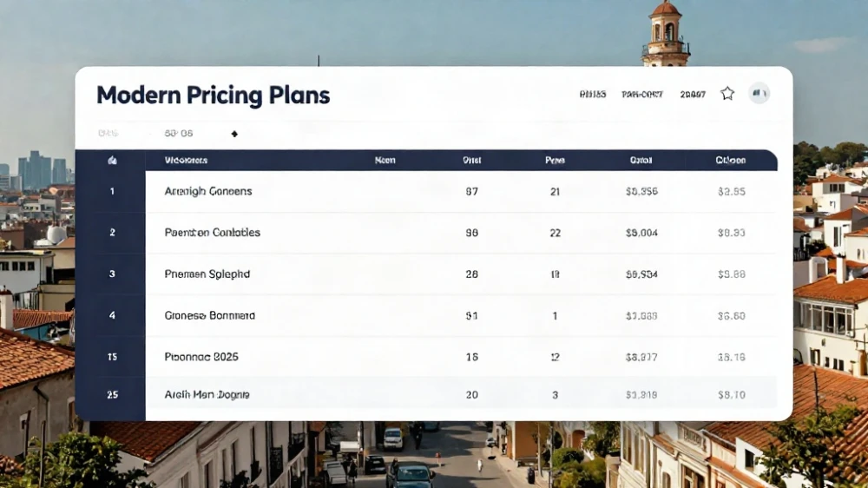Click the star favorite icon

click(x=727, y=94)
